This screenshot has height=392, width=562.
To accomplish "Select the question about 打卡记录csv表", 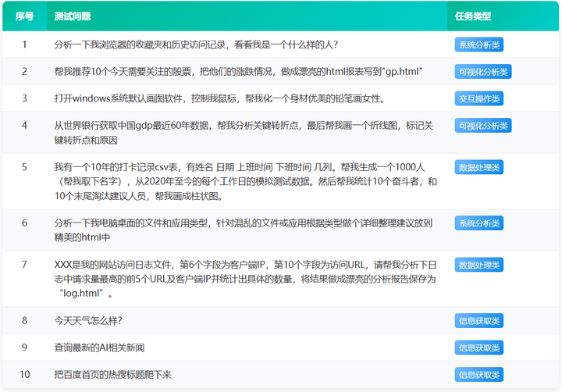I will coord(246,181).
